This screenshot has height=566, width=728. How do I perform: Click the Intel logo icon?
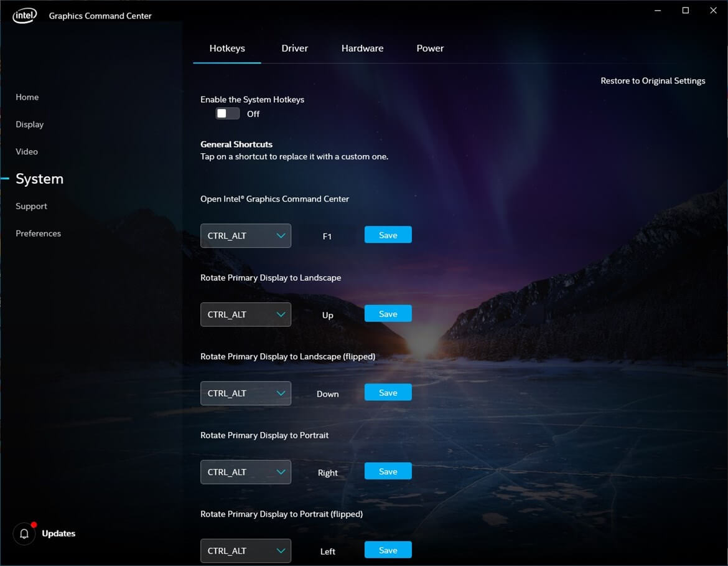(x=25, y=16)
